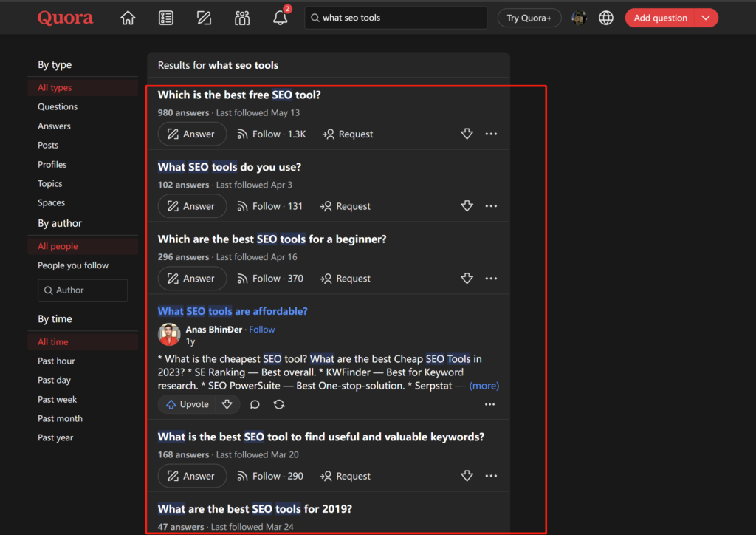Select the All people author filter
This screenshot has width=756, height=535.
pyautogui.click(x=83, y=246)
